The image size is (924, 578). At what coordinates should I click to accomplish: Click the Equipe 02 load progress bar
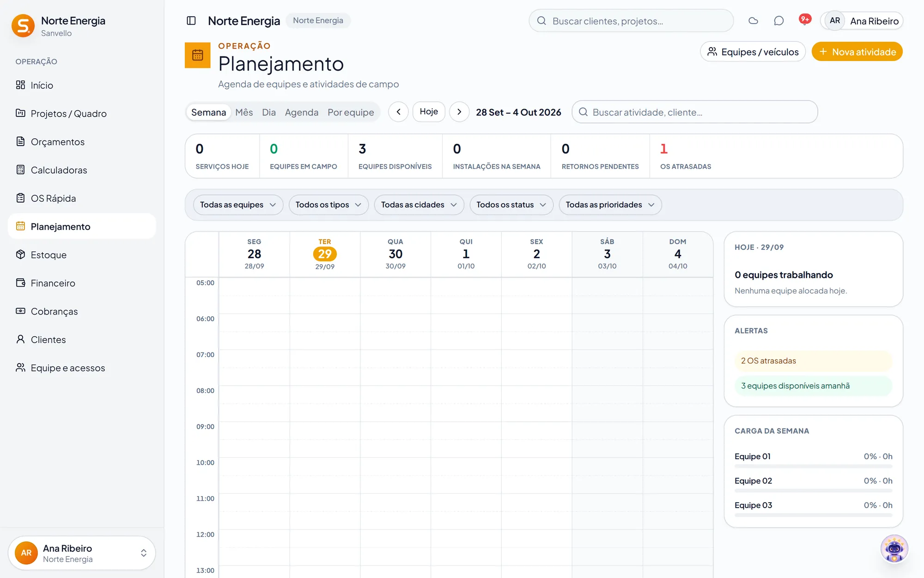[813, 491]
